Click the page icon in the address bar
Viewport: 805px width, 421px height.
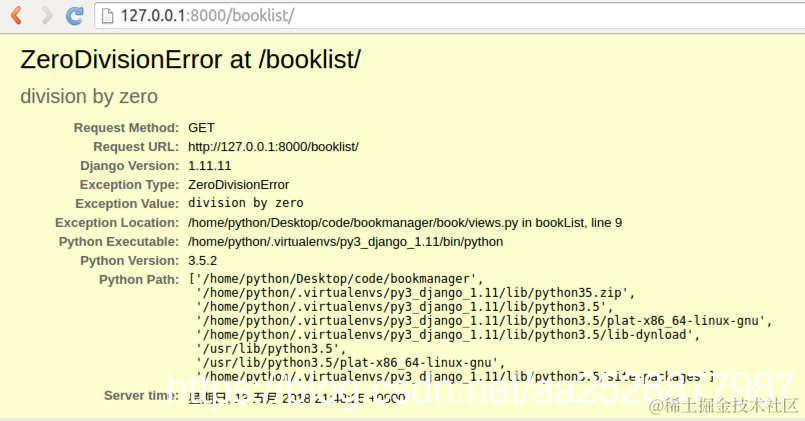coord(107,16)
